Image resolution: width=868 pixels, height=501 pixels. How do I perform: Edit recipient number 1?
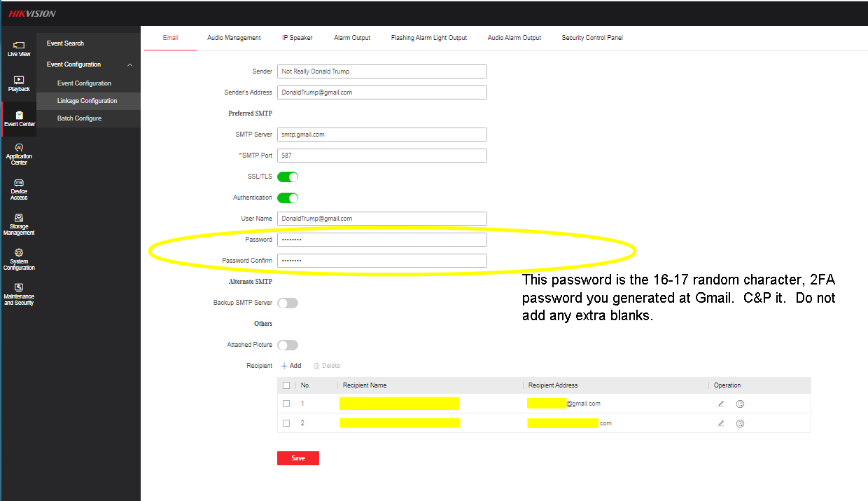(x=721, y=403)
